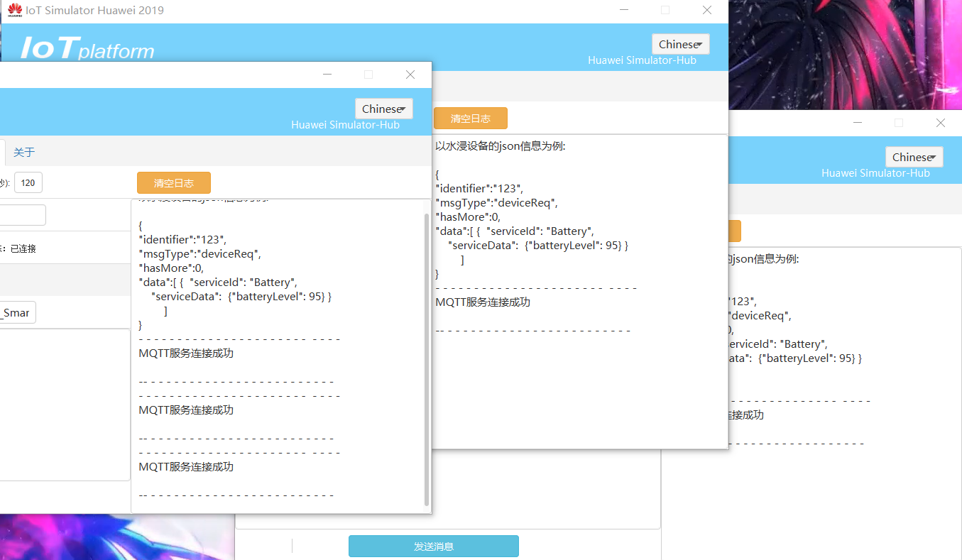Click the log scrollbar in the frontmost window
The width and height of the screenshot is (962, 560).
click(x=427, y=358)
